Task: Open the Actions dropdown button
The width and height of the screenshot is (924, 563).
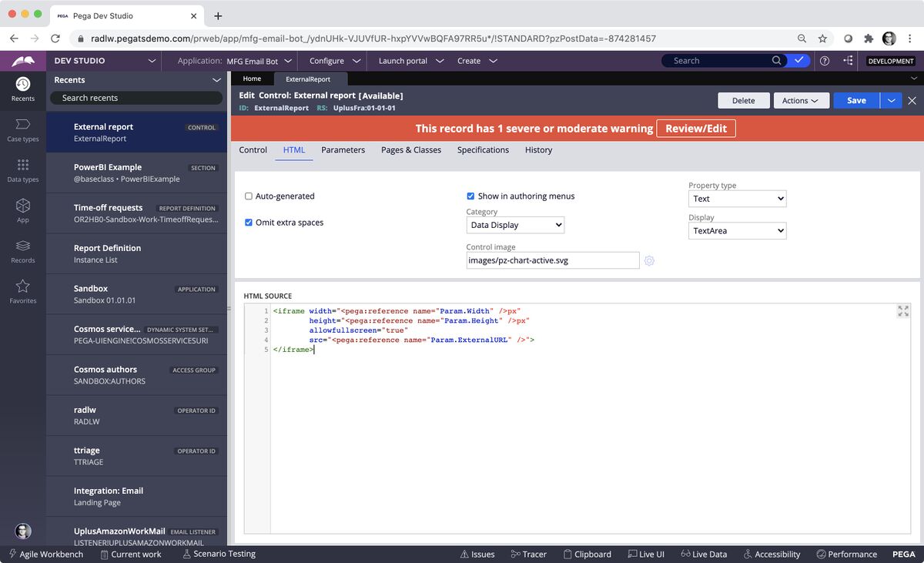Action: [800, 100]
